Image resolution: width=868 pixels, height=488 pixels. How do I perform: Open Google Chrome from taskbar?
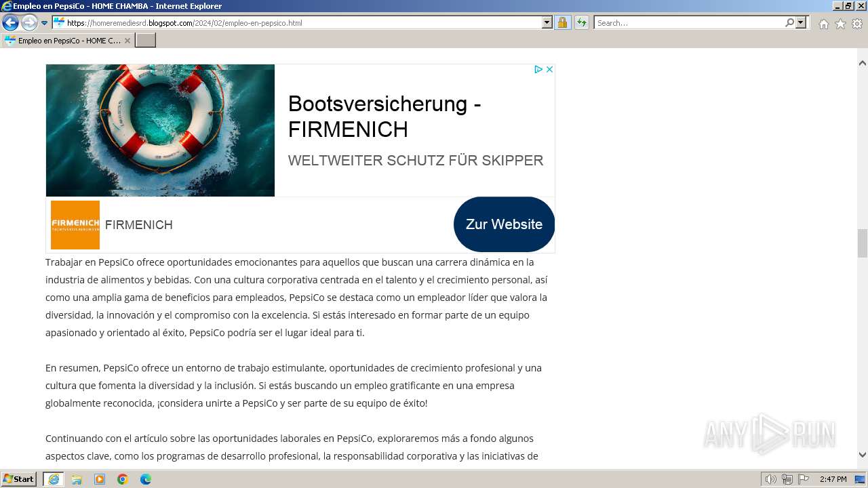point(123,479)
